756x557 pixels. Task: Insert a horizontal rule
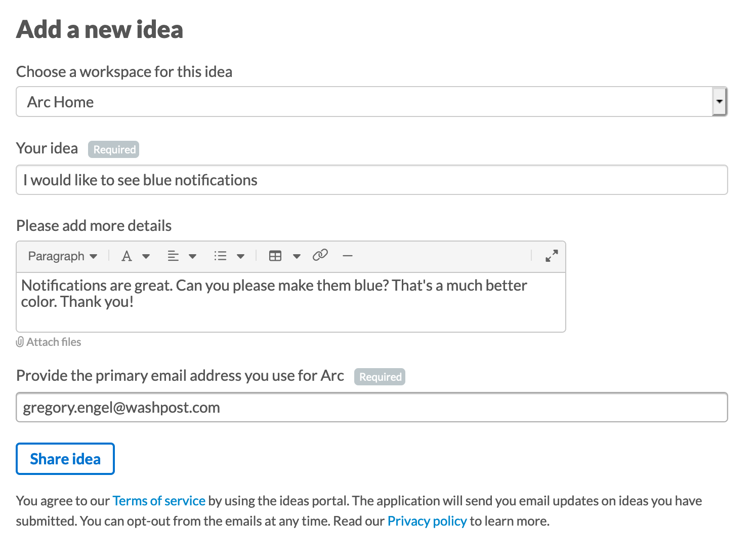click(347, 256)
